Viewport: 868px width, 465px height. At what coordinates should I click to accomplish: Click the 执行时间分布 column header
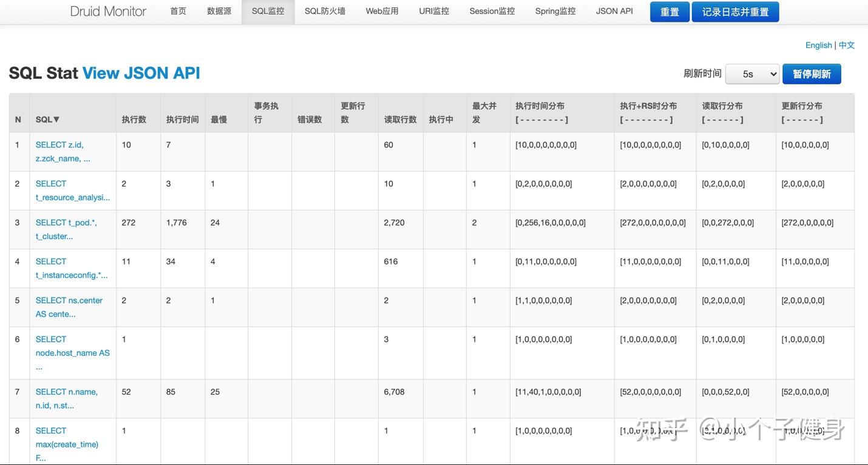pyautogui.click(x=562, y=113)
